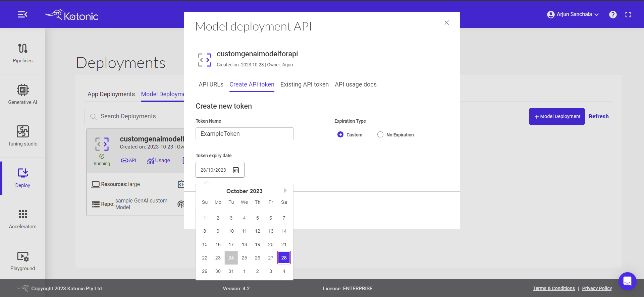
Task: Click the Refresh link
Action: (599, 116)
